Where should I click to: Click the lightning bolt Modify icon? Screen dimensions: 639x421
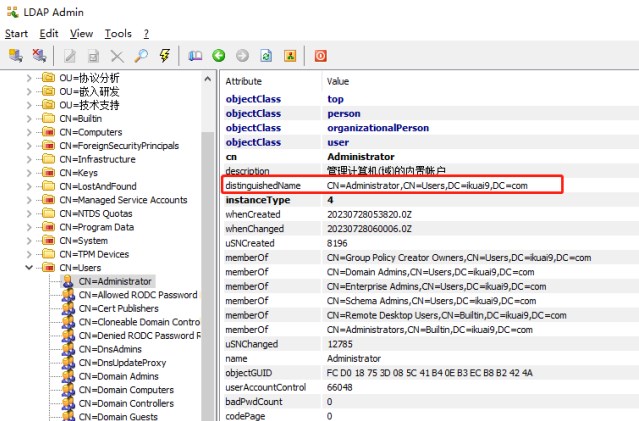click(165, 56)
